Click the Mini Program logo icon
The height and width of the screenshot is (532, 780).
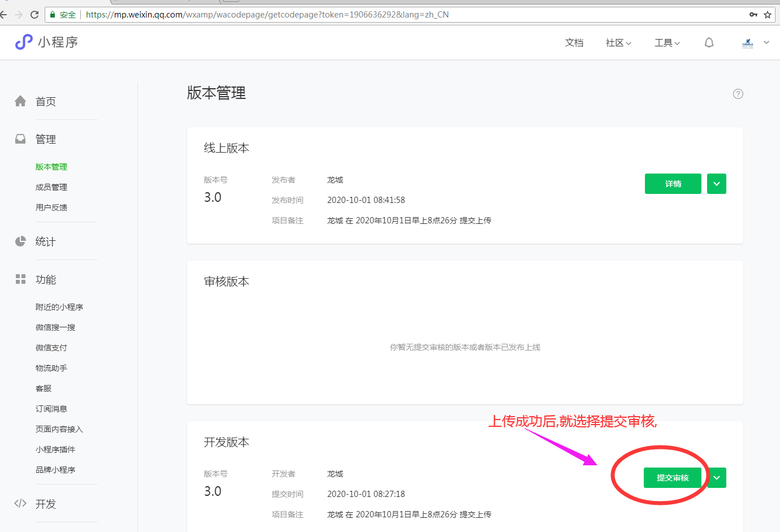pyautogui.click(x=24, y=42)
